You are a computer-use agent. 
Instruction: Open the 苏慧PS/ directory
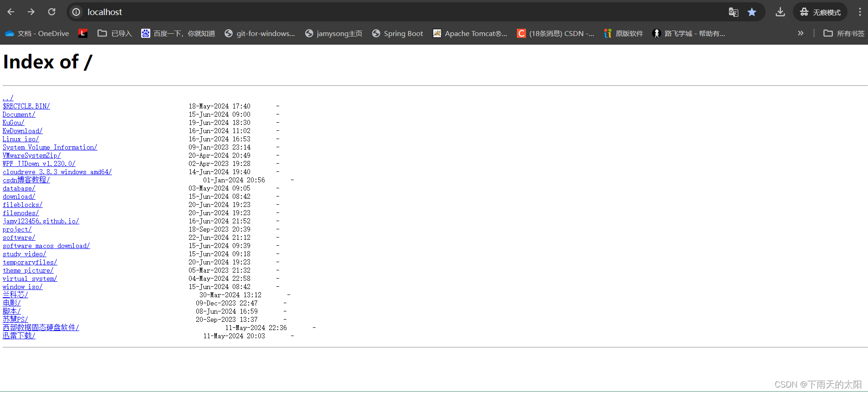coord(15,320)
